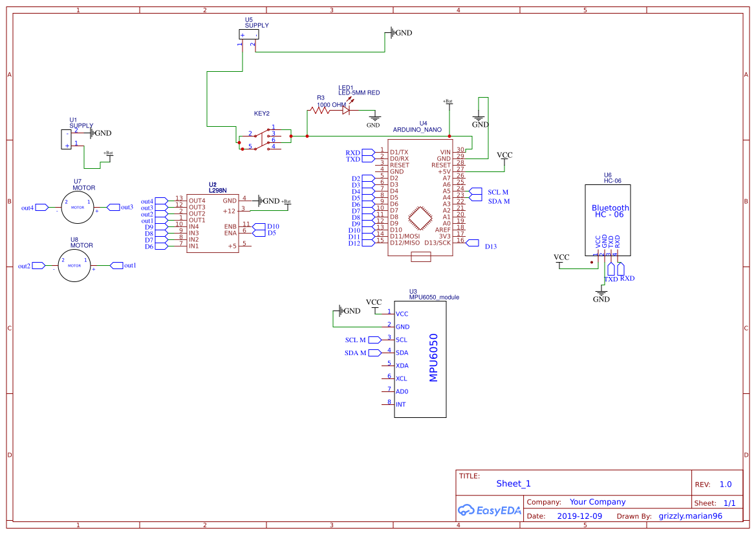The image size is (756, 535).
Task: Click the LED-5MM RED symbol LED1
Action: coord(345,110)
